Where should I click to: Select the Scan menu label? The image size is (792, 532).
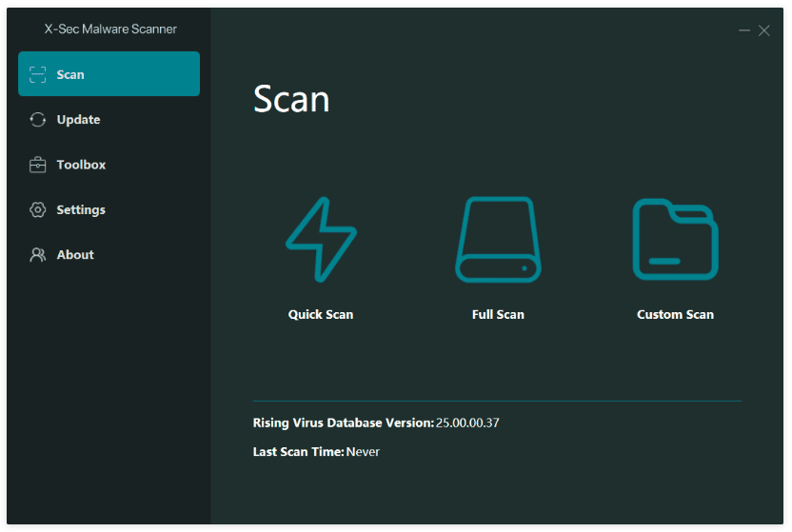coord(70,74)
